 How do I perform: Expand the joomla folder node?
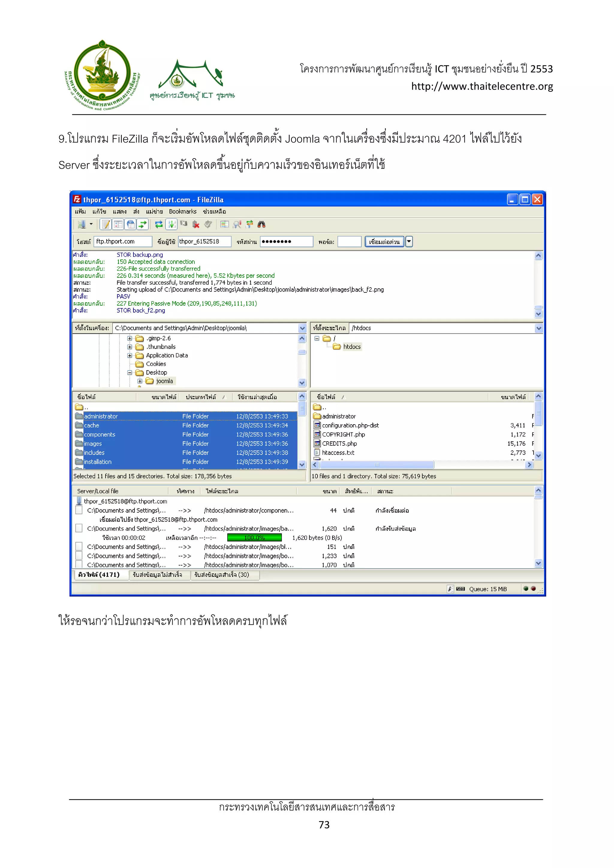click(140, 381)
